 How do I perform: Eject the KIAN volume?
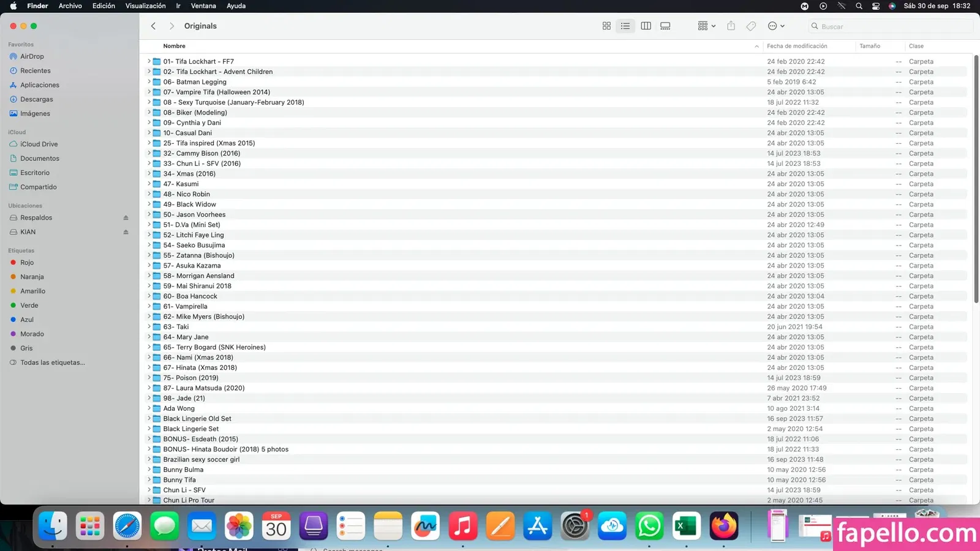coord(126,232)
